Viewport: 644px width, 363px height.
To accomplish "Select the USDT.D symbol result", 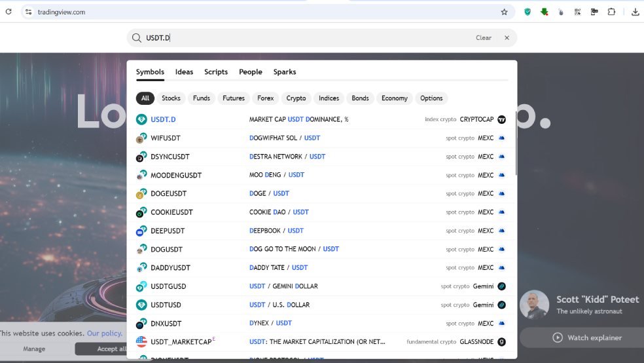I will click(321, 120).
